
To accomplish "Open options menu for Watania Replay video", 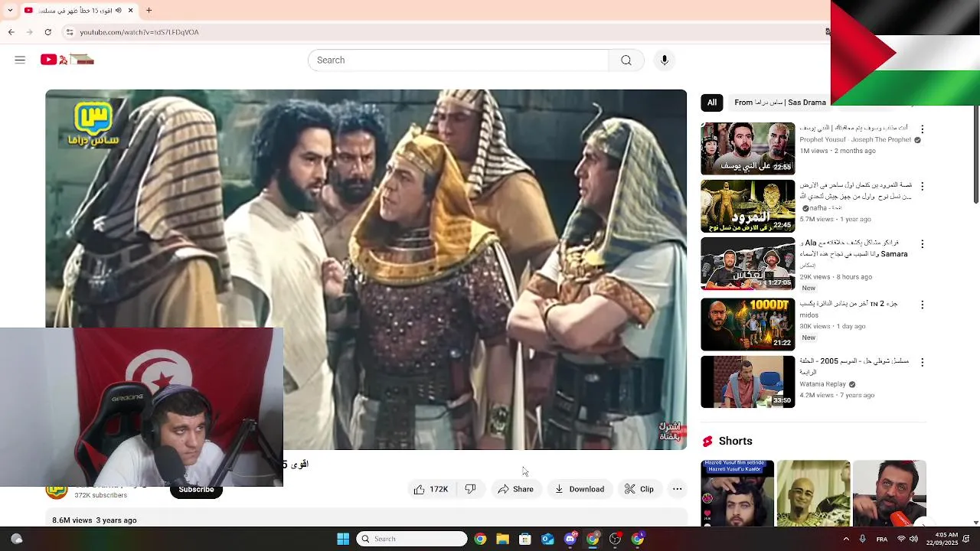I will click(x=922, y=362).
